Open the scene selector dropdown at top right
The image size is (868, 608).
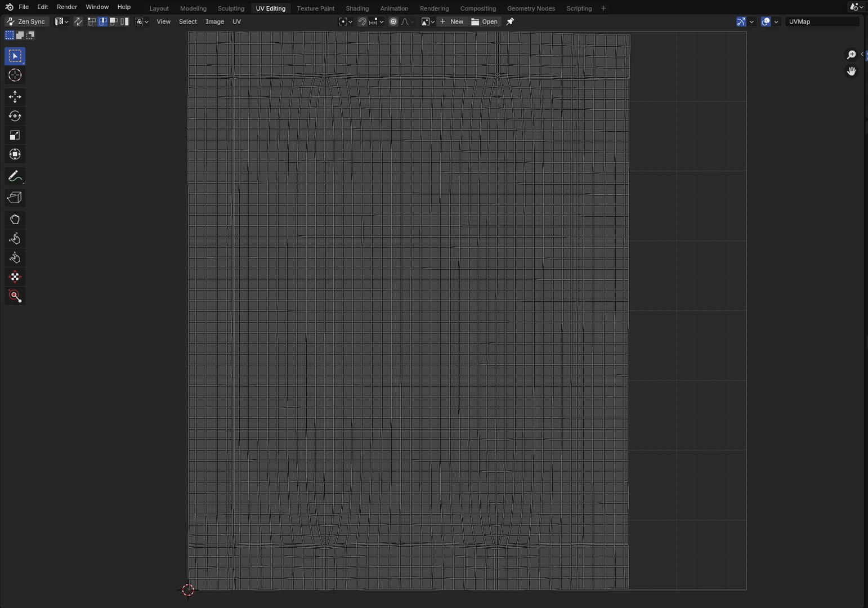[x=856, y=7]
